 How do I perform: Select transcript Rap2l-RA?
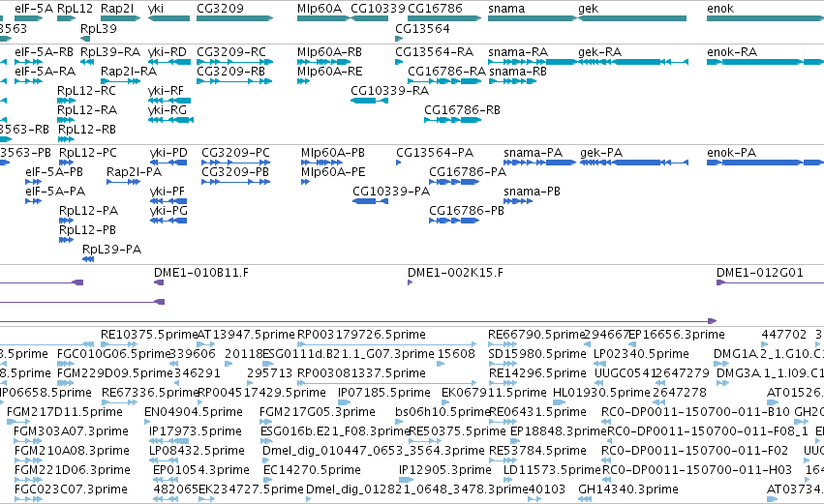pyautogui.click(x=129, y=72)
